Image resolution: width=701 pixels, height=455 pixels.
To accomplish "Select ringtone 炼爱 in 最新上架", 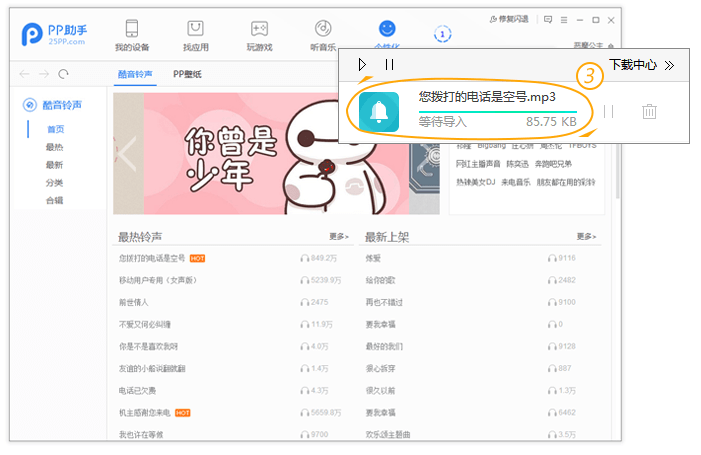I will pos(373,258).
